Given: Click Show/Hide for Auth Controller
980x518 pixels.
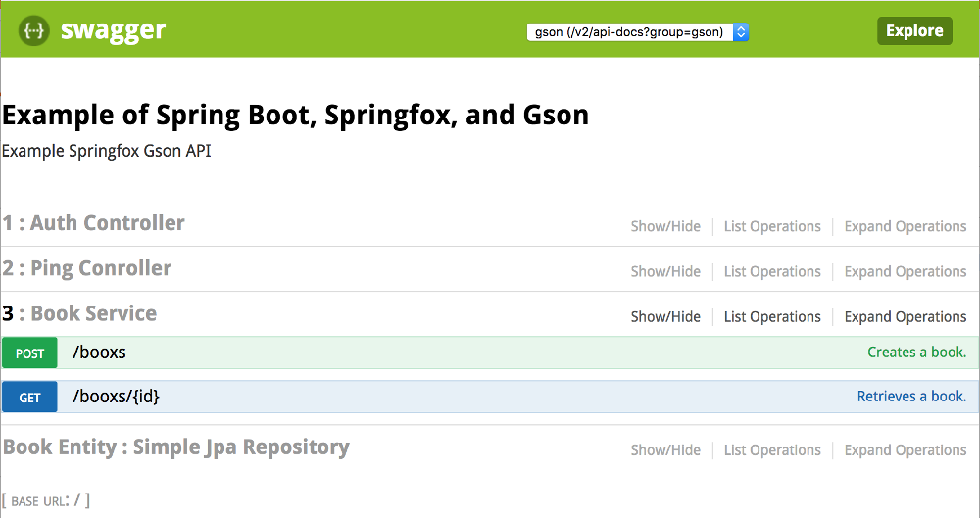Looking at the screenshot, I should (x=665, y=226).
